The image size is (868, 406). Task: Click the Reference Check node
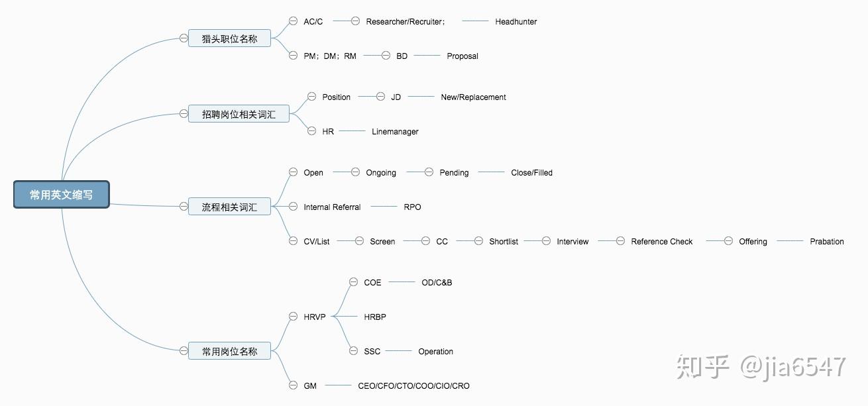[661, 242]
